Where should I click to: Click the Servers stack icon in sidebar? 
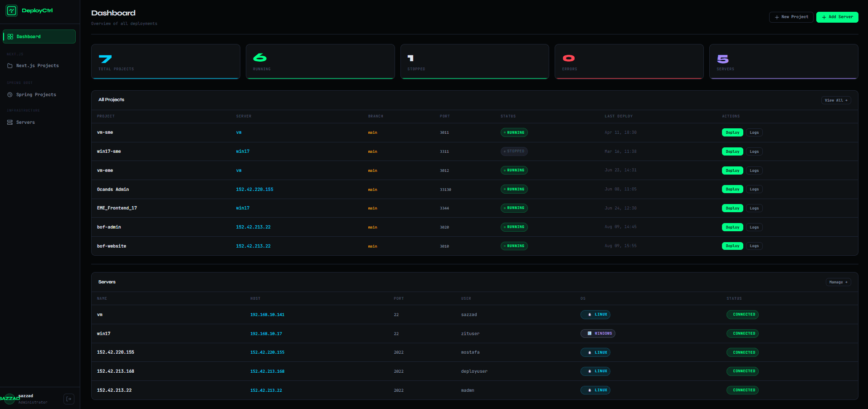(x=10, y=122)
